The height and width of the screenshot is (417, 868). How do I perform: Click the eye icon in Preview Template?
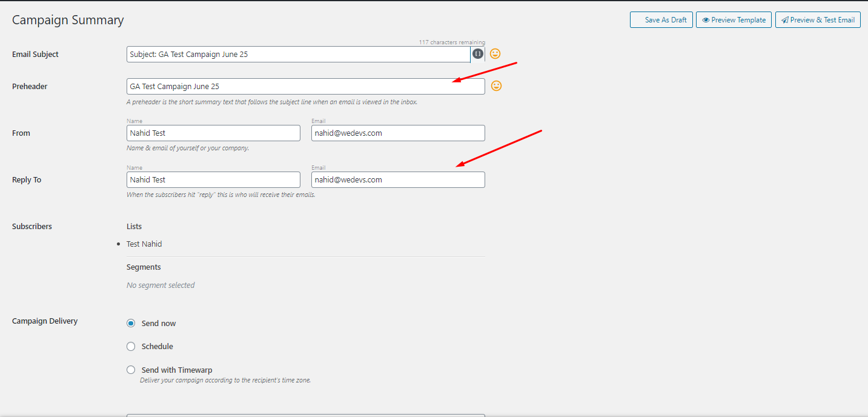point(705,19)
